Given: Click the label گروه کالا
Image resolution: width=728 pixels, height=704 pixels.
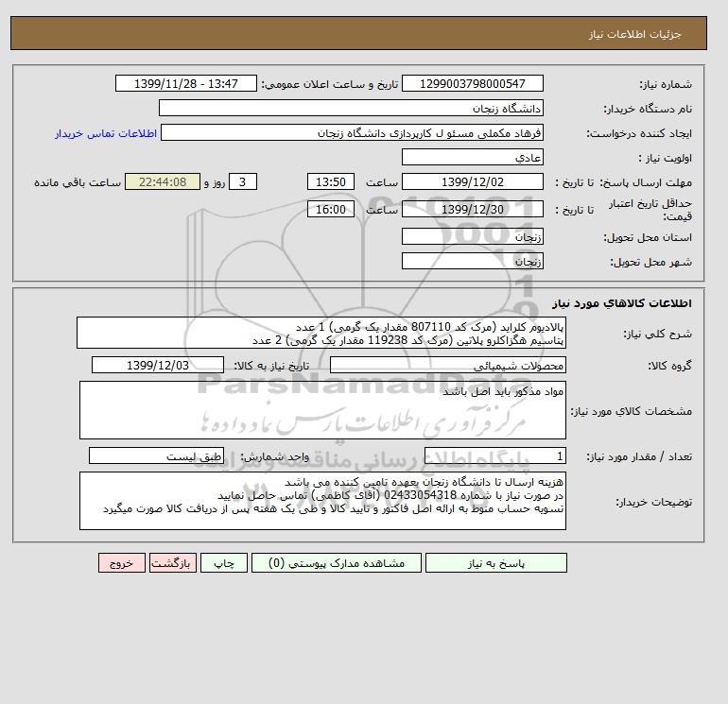Looking at the screenshot, I should tap(669, 366).
